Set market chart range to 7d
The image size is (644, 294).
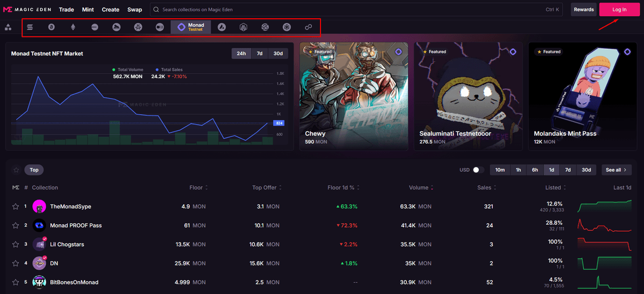(260, 53)
